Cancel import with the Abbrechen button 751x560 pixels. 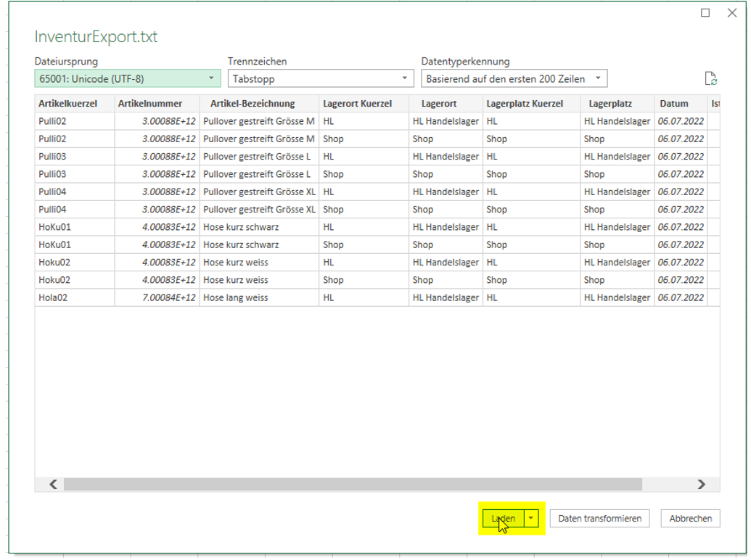click(x=690, y=518)
